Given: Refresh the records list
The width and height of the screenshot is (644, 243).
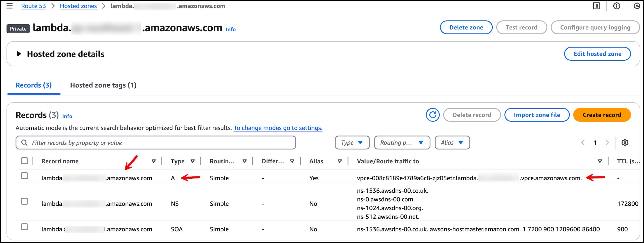Looking at the screenshot, I should [x=433, y=115].
